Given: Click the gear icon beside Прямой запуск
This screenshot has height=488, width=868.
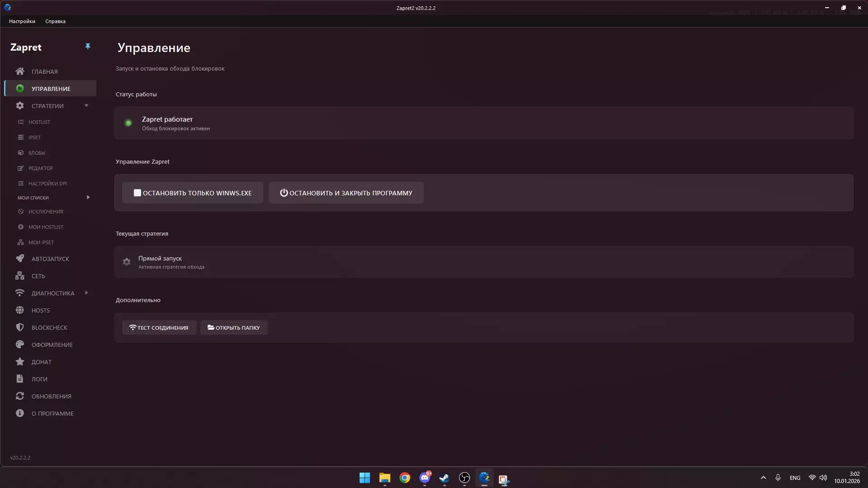Looking at the screenshot, I should (x=127, y=262).
